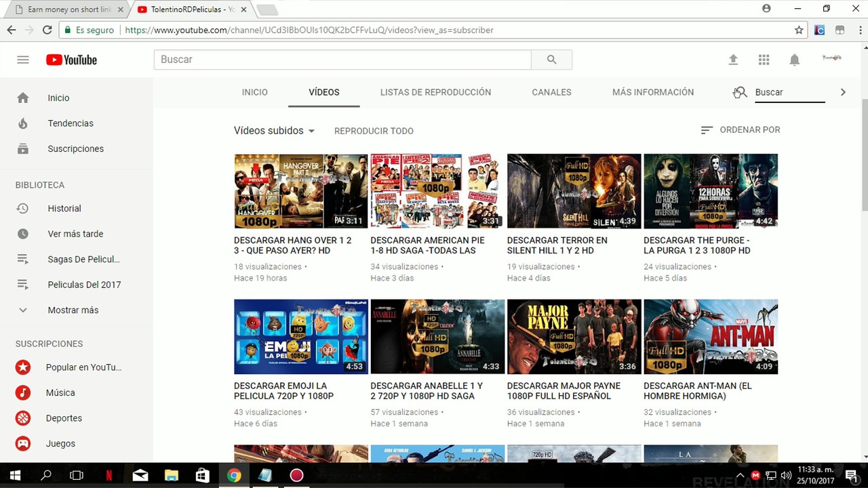Viewport: 868px width, 488px height.
Task: Open DESCARGAR AMERICAN PIE 1-8 title
Action: click(x=428, y=245)
